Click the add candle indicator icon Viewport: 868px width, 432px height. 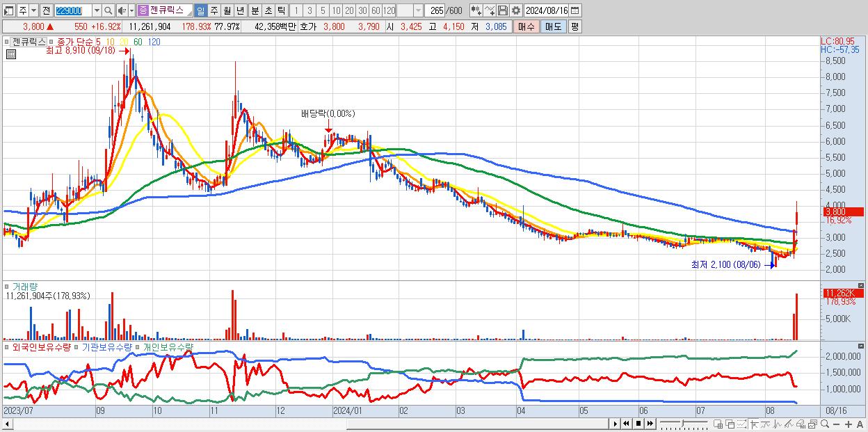tap(476, 11)
